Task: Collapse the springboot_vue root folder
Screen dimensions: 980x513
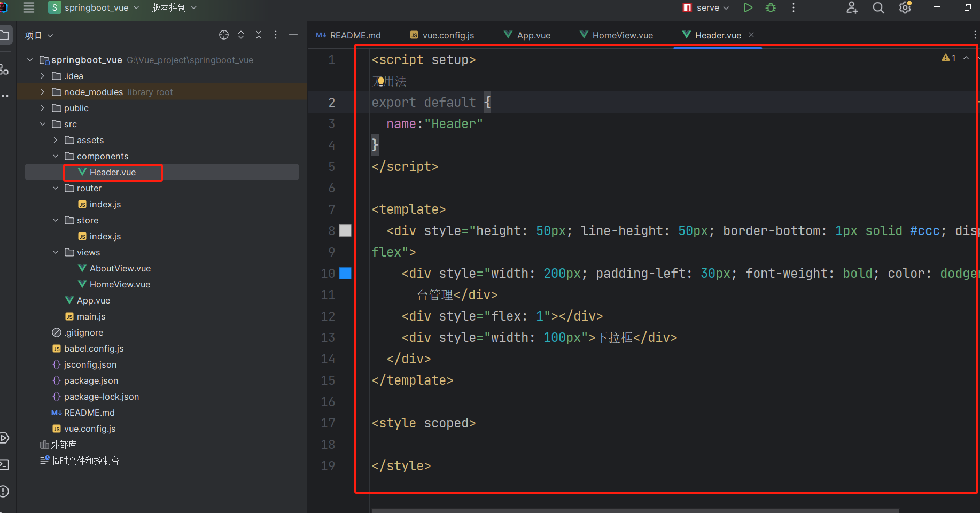Action: (30, 60)
